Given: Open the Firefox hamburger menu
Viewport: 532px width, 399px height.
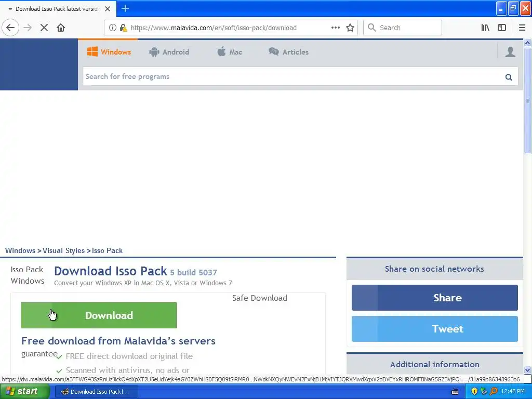Looking at the screenshot, I should [522, 28].
